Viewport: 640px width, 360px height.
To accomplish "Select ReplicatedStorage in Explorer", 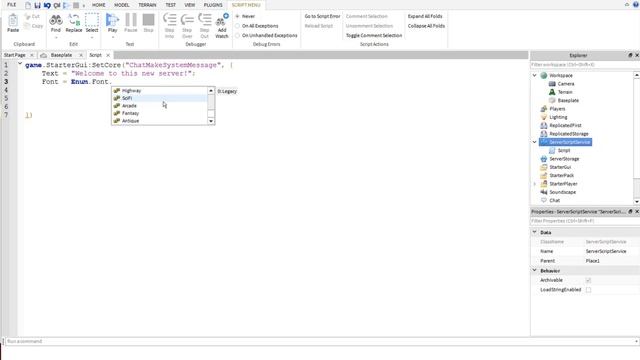I will [x=569, y=134].
